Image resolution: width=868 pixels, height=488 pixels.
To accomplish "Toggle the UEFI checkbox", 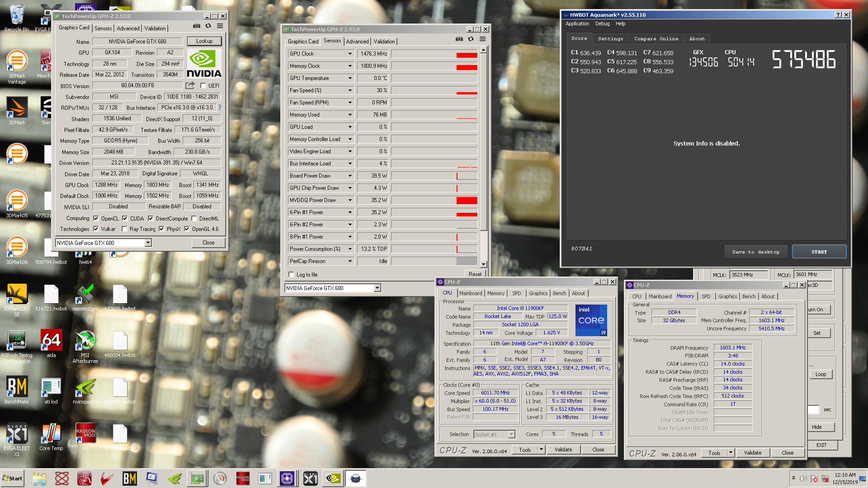I will [x=203, y=85].
